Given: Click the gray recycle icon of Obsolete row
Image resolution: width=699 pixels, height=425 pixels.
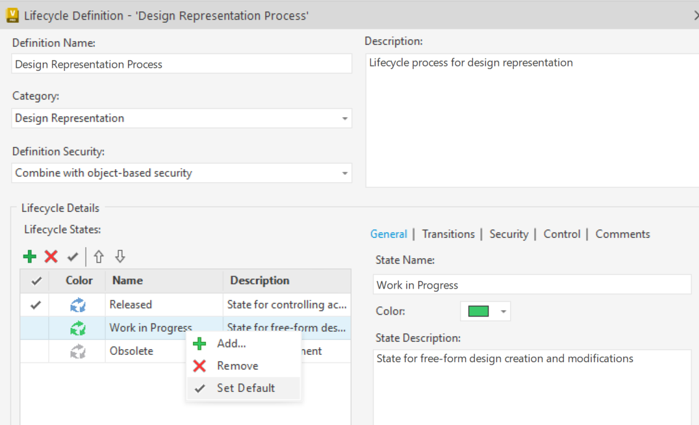Looking at the screenshot, I should tap(78, 351).
